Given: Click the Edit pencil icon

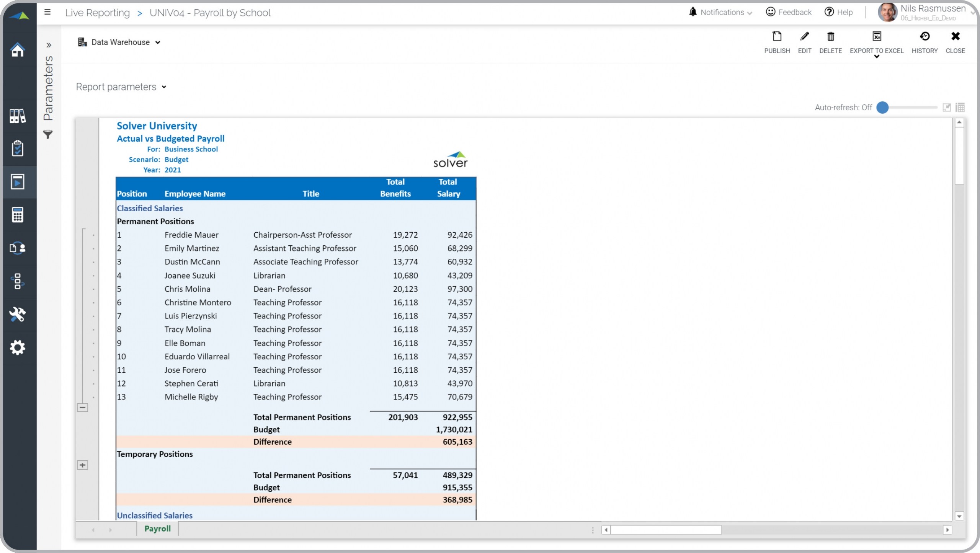Looking at the screenshot, I should 804,37.
